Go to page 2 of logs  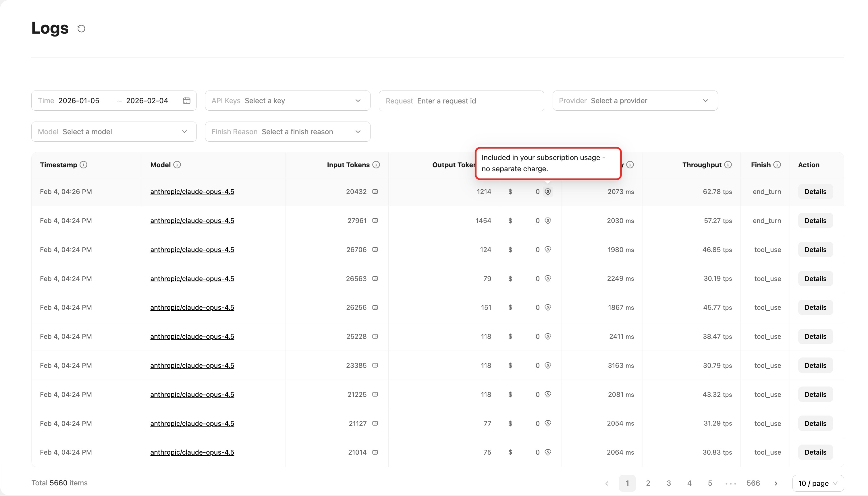[x=648, y=483]
